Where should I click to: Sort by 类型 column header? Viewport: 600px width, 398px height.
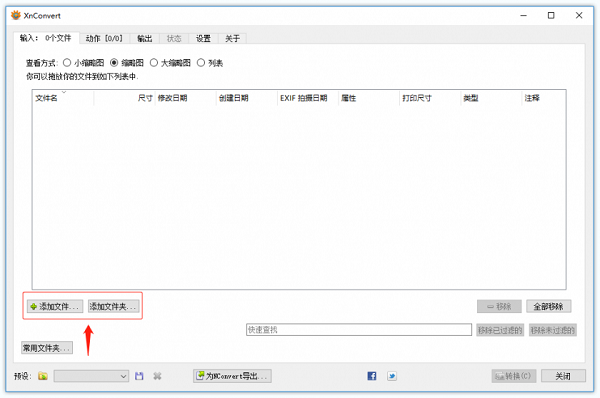click(x=492, y=98)
